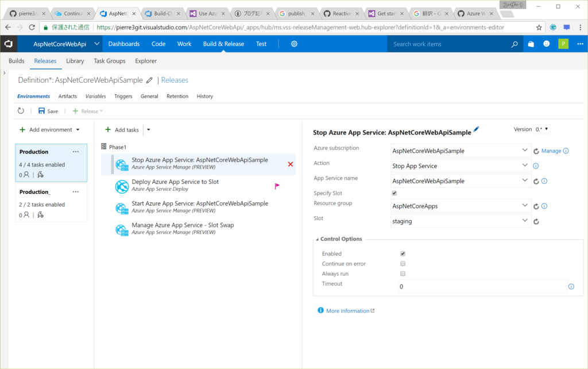588x369 pixels.
Task: Open the Work hub
Action: coord(184,44)
